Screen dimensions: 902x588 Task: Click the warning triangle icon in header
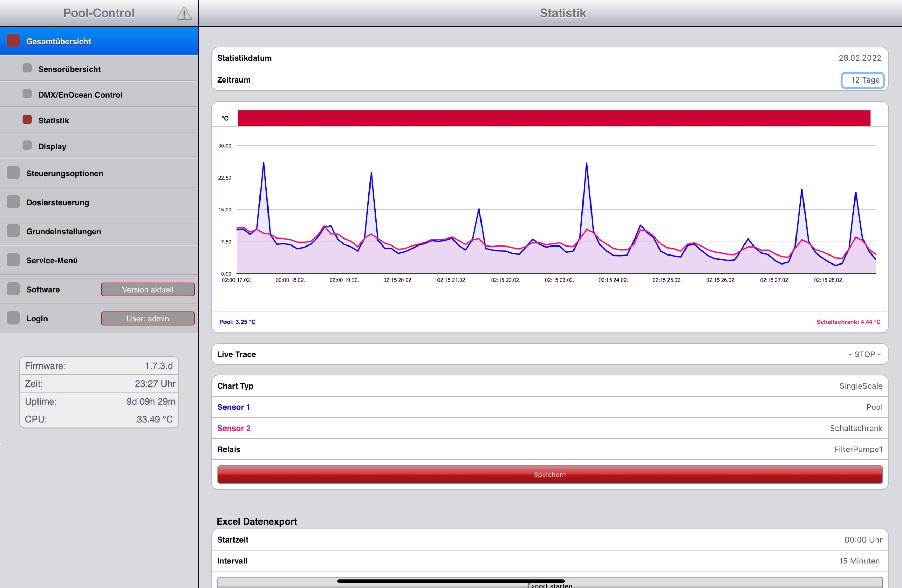(x=184, y=13)
